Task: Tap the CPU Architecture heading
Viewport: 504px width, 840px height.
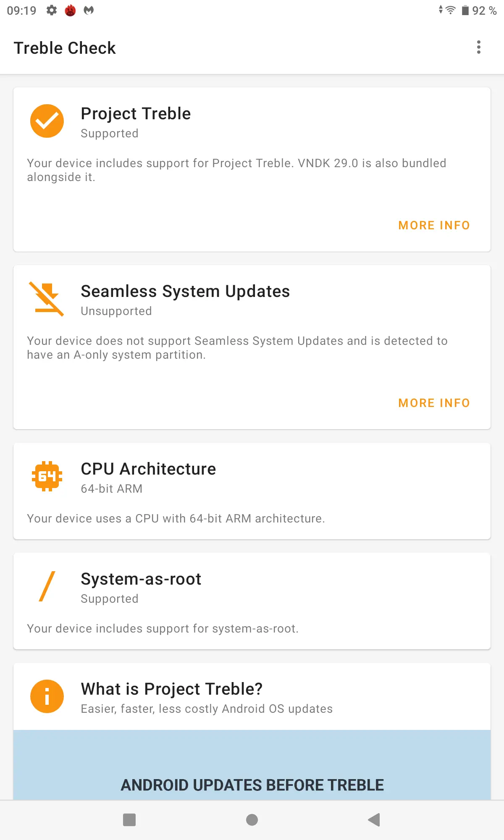Action: click(148, 469)
